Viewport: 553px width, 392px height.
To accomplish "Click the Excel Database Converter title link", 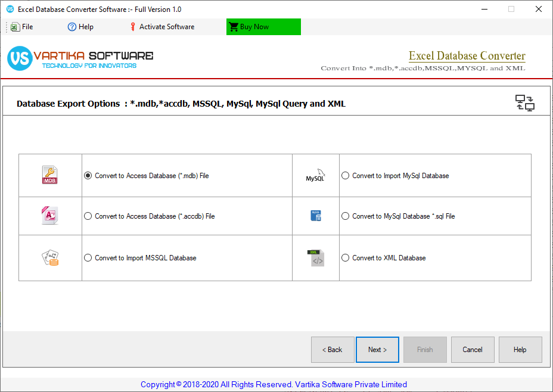I will (467, 55).
